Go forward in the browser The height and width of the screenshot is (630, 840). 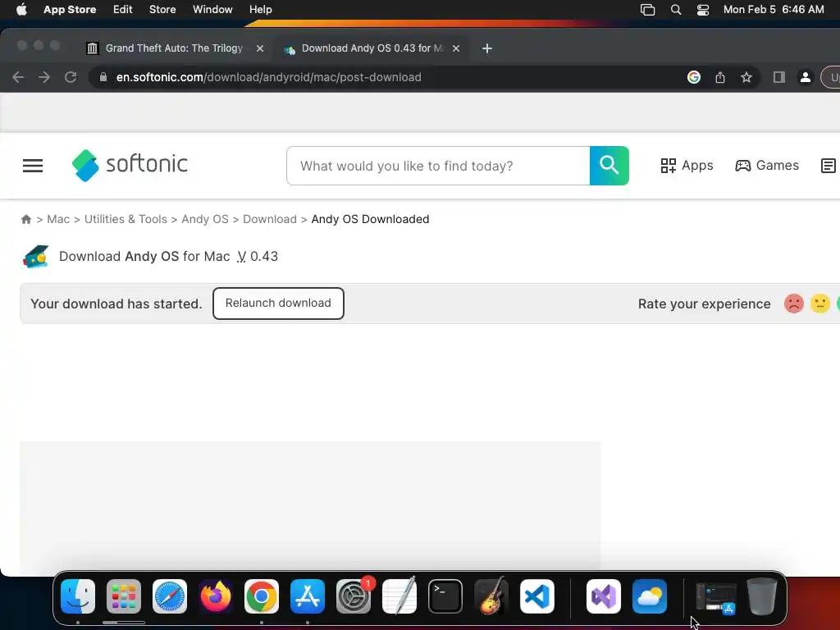[x=44, y=77]
